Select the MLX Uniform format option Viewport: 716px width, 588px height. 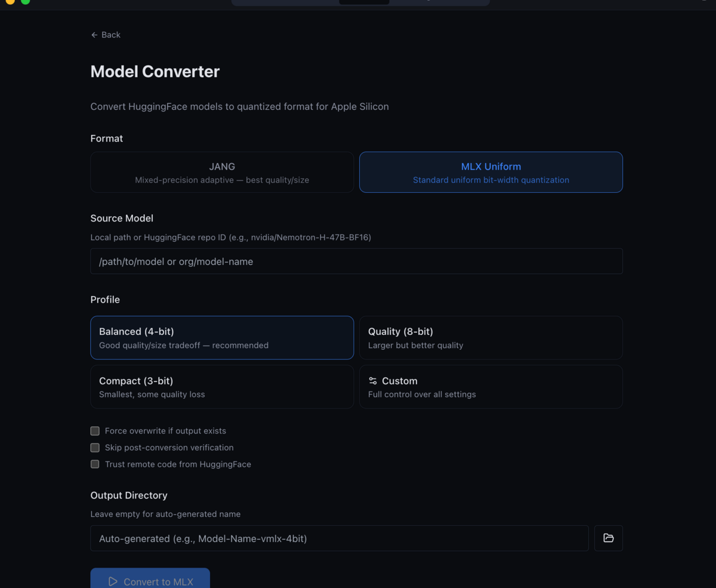490,172
